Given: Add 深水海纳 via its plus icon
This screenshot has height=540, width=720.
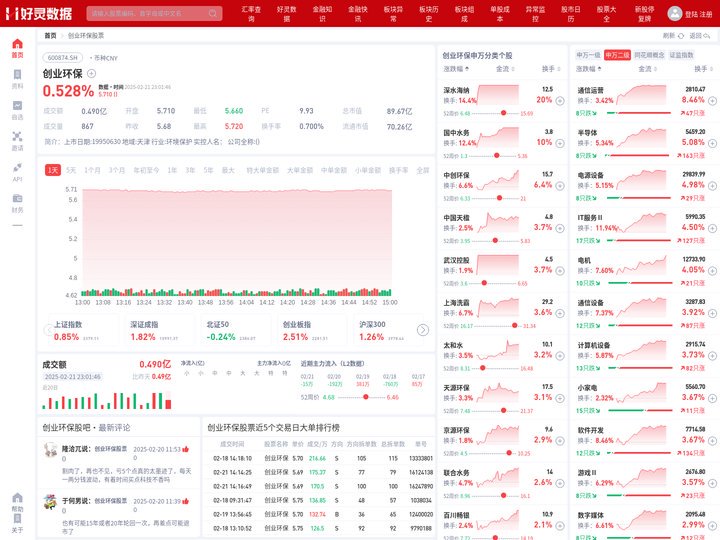Looking at the screenshot, I should point(560,101).
